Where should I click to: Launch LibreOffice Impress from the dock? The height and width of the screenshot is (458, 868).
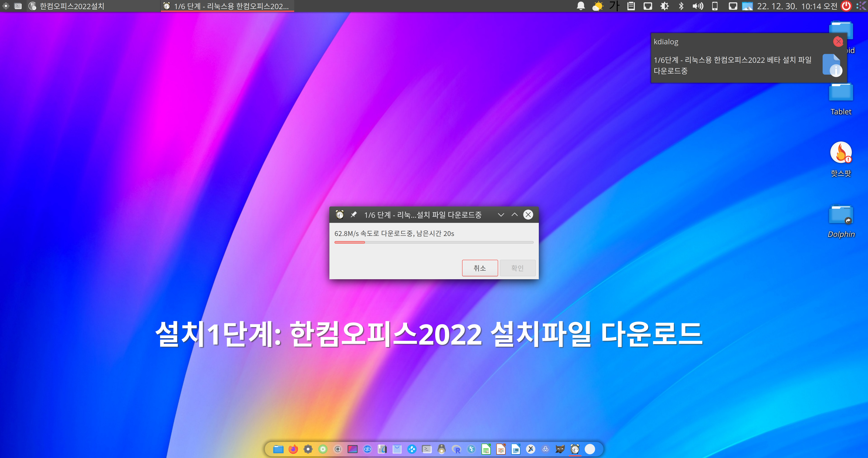[501, 449]
